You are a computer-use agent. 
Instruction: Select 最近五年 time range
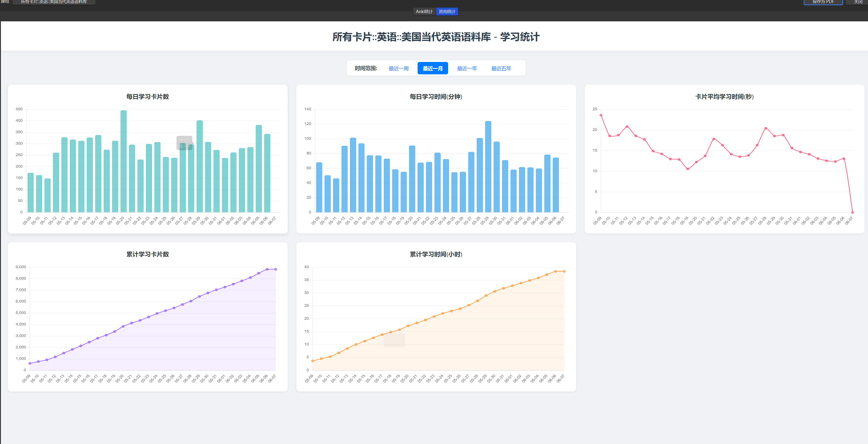click(501, 68)
